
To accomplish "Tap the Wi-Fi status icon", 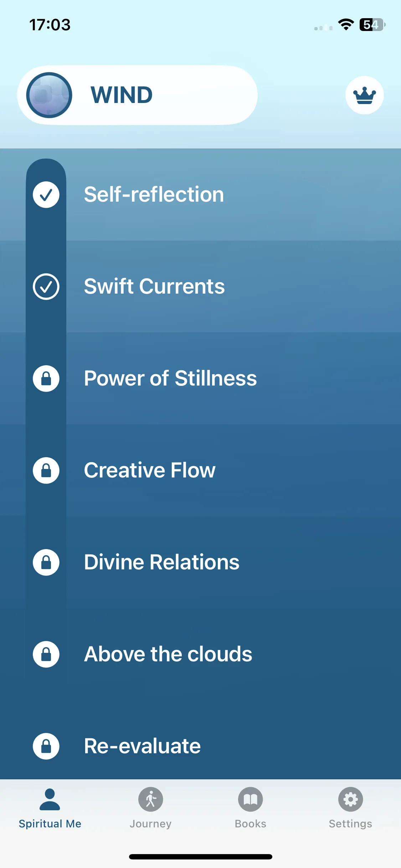I will point(346,25).
